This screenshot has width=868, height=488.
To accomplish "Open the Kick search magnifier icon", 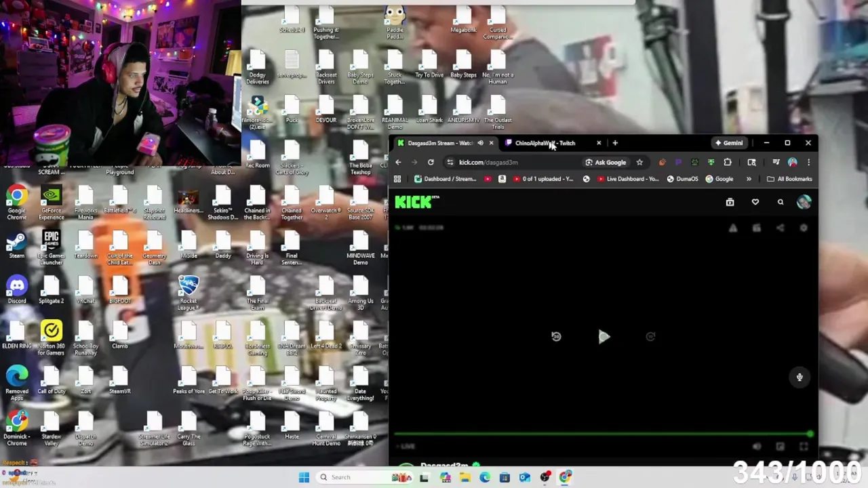I will pos(780,202).
